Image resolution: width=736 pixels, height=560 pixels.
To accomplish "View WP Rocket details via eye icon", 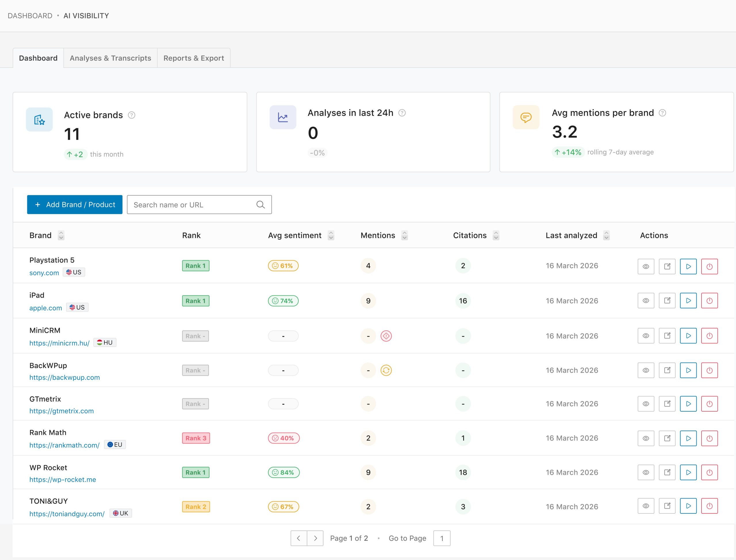I will click(646, 472).
